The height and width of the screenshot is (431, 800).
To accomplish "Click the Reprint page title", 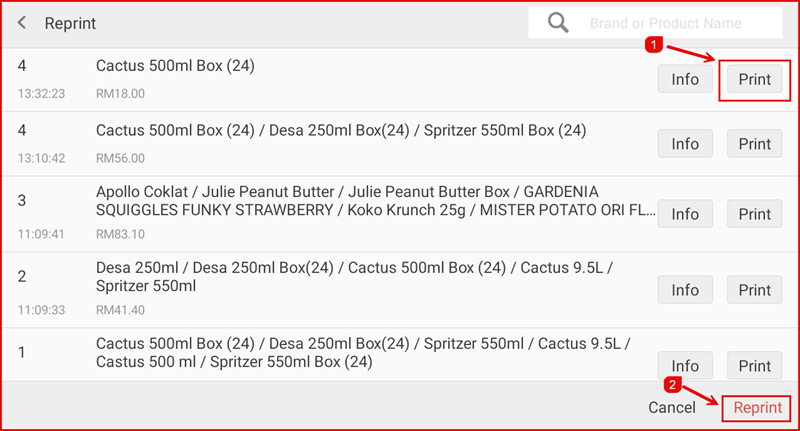I will click(70, 23).
